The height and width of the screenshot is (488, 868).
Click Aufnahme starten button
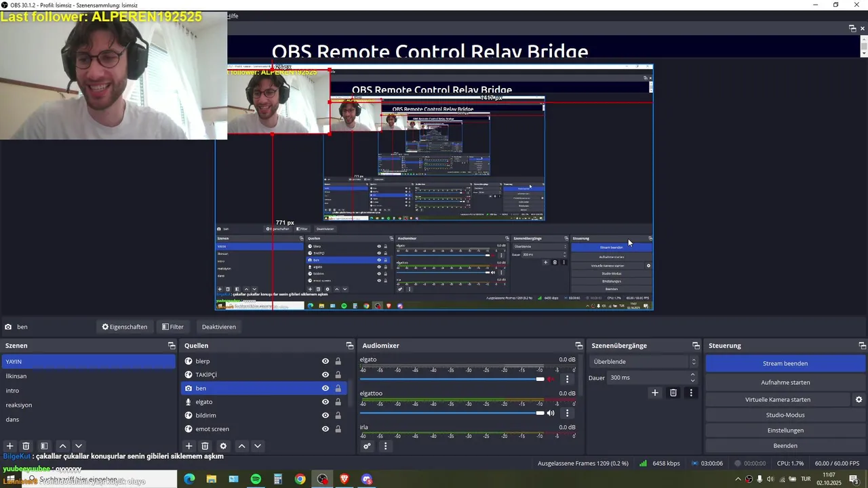(785, 382)
